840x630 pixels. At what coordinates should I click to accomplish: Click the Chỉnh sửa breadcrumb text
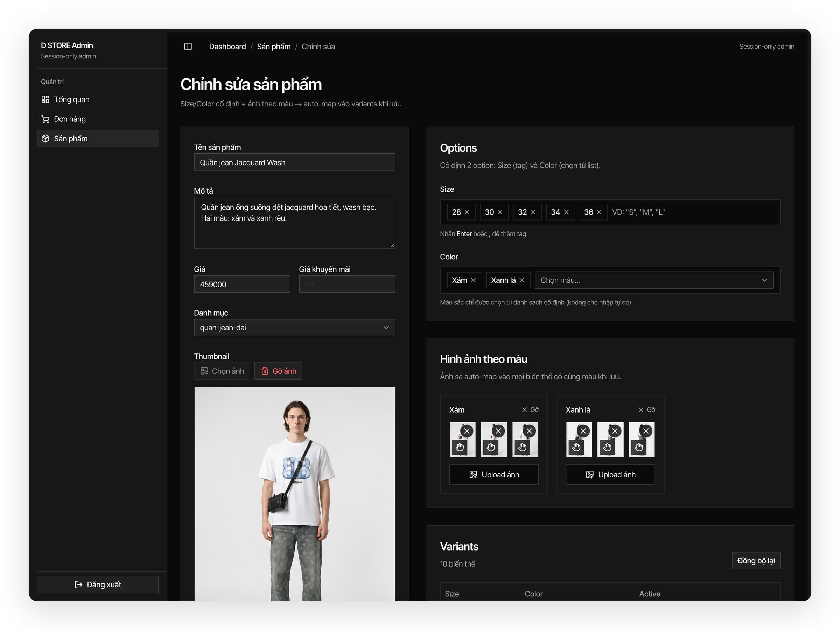click(318, 46)
